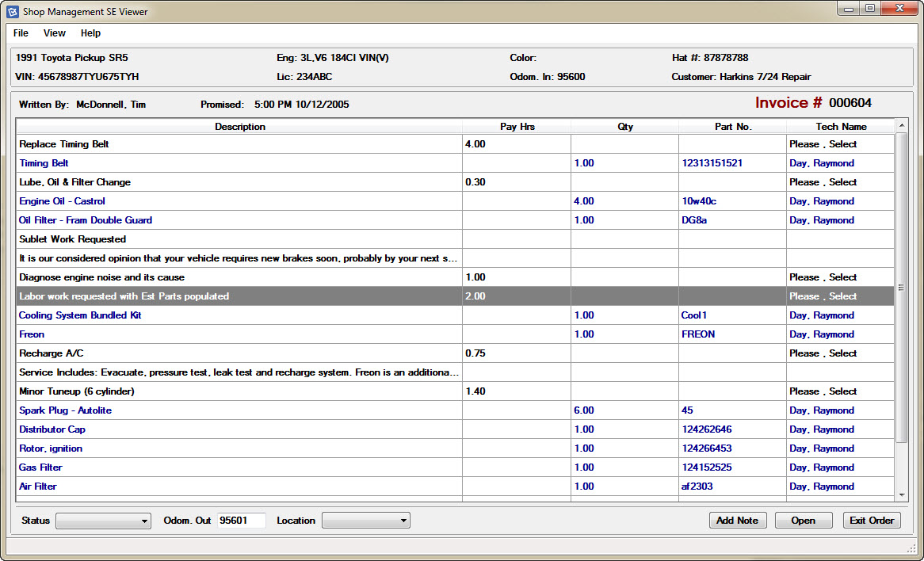
Task: Select the Distributor Cap row
Action: [x=456, y=429]
